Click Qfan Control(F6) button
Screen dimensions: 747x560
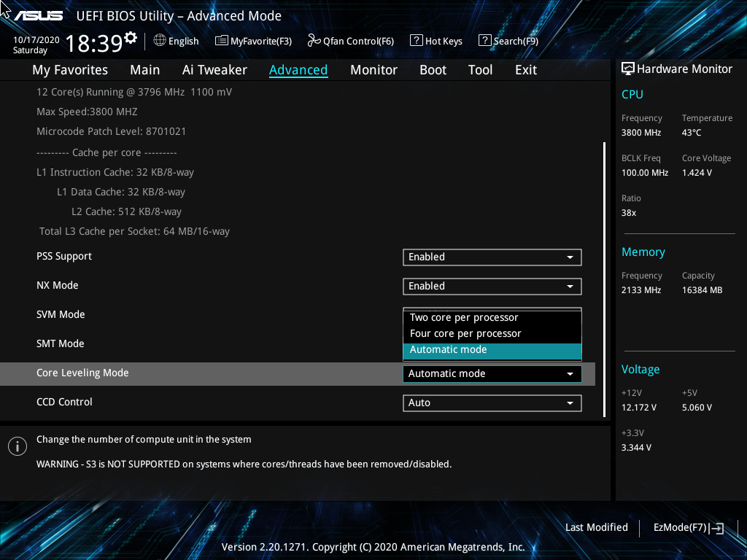point(351,41)
